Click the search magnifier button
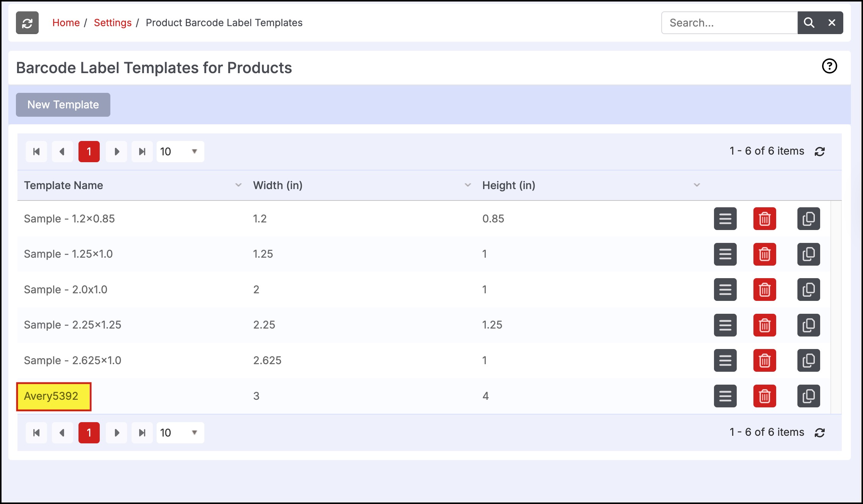The image size is (863, 504). click(809, 23)
